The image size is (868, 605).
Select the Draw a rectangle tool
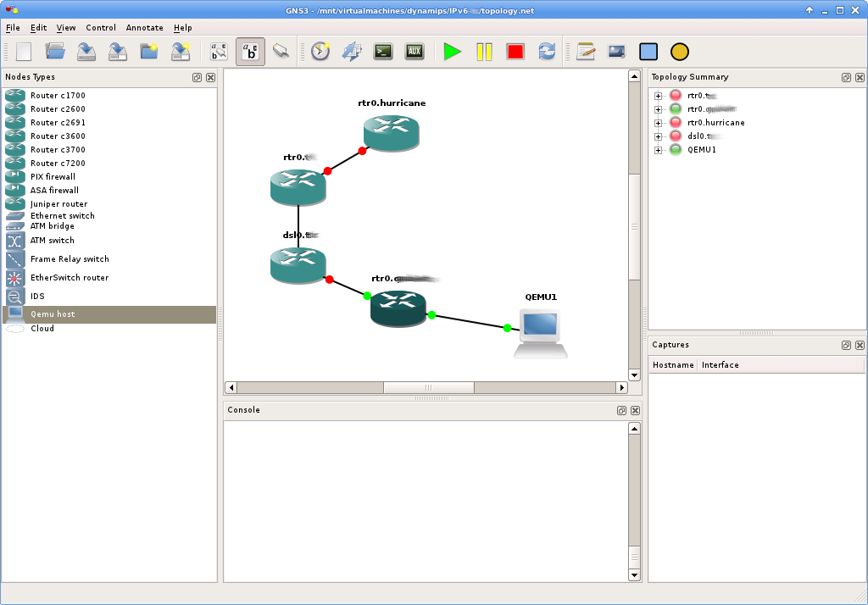[648, 52]
